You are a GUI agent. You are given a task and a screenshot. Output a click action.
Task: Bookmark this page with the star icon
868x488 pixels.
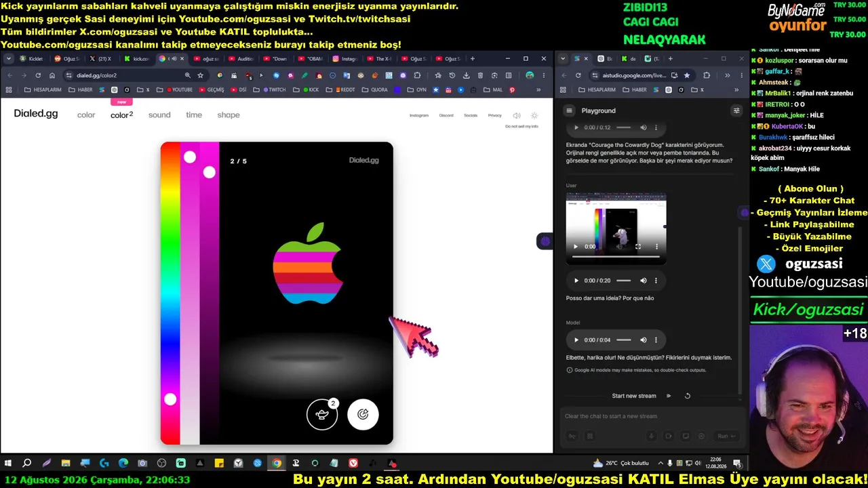[x=200, y=75]
